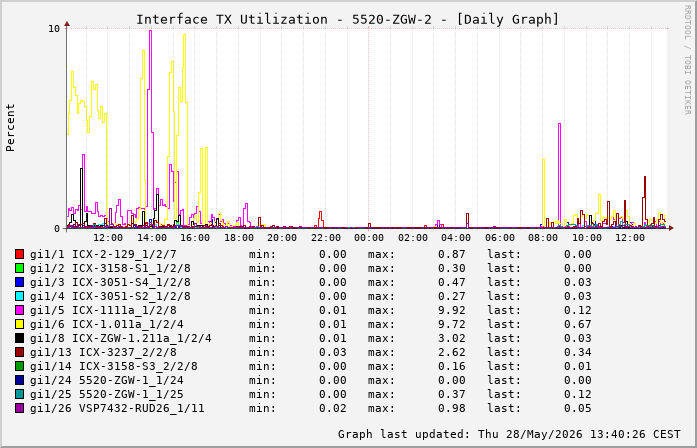Click legend label 'gi1/3 ICX-3051-S4_1/2/8'
This screenshot has height=448, width=697.
[110, 282]
